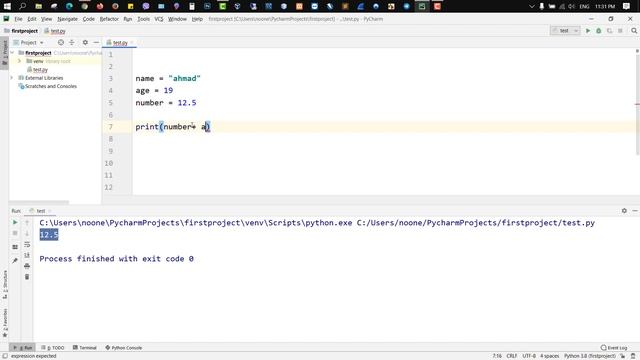Toggle the Favorites side tool window

4,322
